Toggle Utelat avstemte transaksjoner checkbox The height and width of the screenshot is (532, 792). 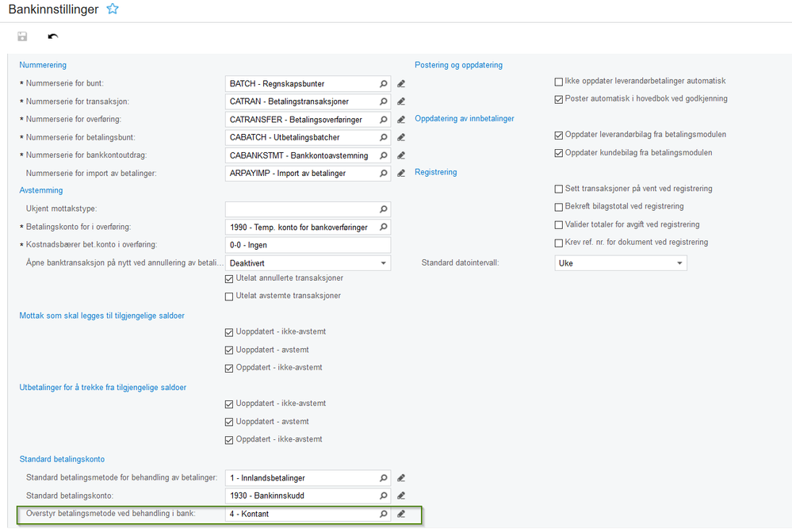click(230, 297)
